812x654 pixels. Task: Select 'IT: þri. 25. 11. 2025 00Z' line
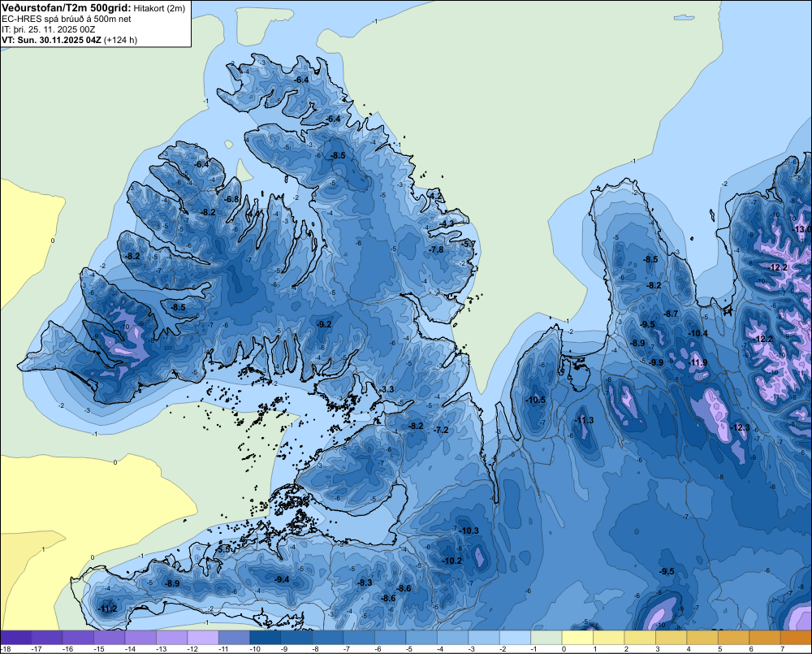[x=48, y=29]
